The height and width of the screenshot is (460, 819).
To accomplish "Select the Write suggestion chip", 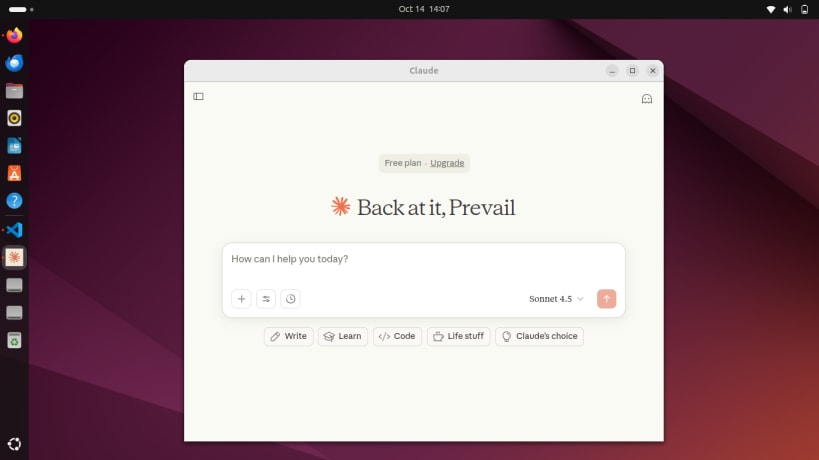I will [x=288, y=336].
